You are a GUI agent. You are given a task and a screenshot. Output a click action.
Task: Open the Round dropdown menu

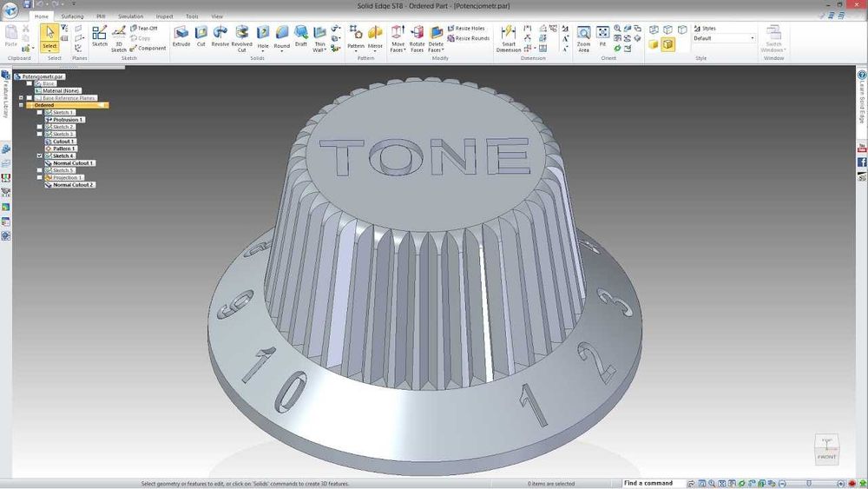pos(282,51)
